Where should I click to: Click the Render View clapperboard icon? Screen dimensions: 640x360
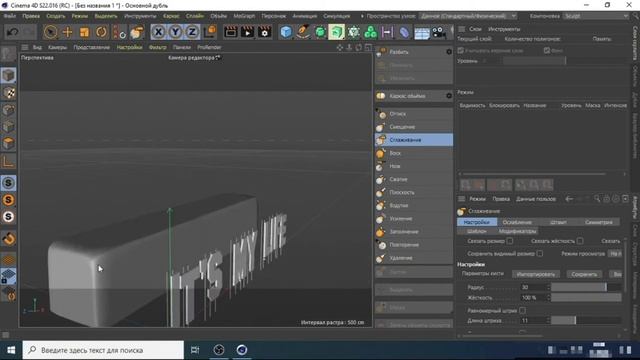230,32
